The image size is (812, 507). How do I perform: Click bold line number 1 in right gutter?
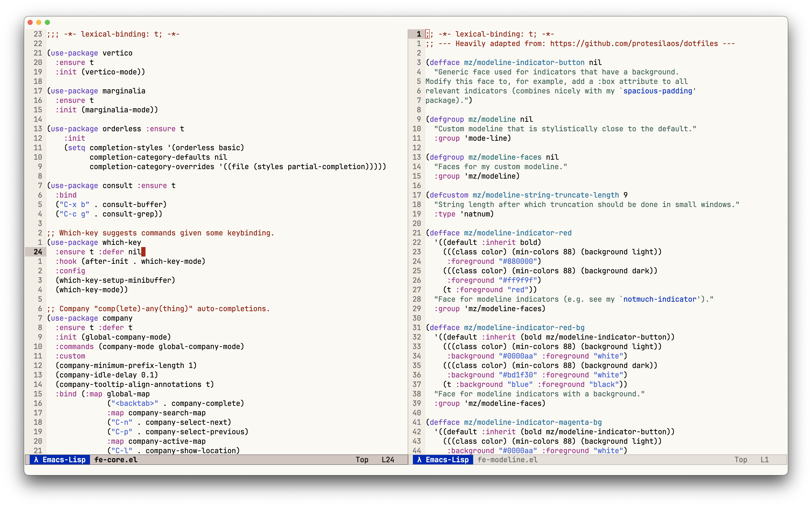pos(418,34)
